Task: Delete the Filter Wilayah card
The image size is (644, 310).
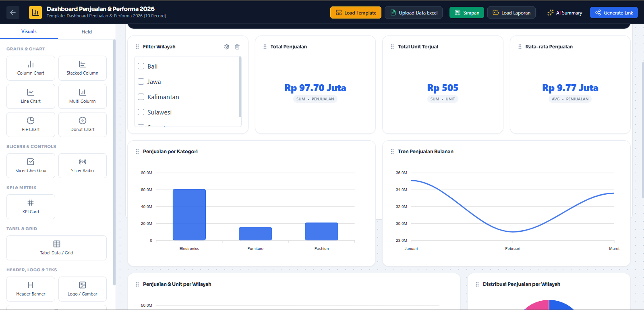Action: point(237,47)
